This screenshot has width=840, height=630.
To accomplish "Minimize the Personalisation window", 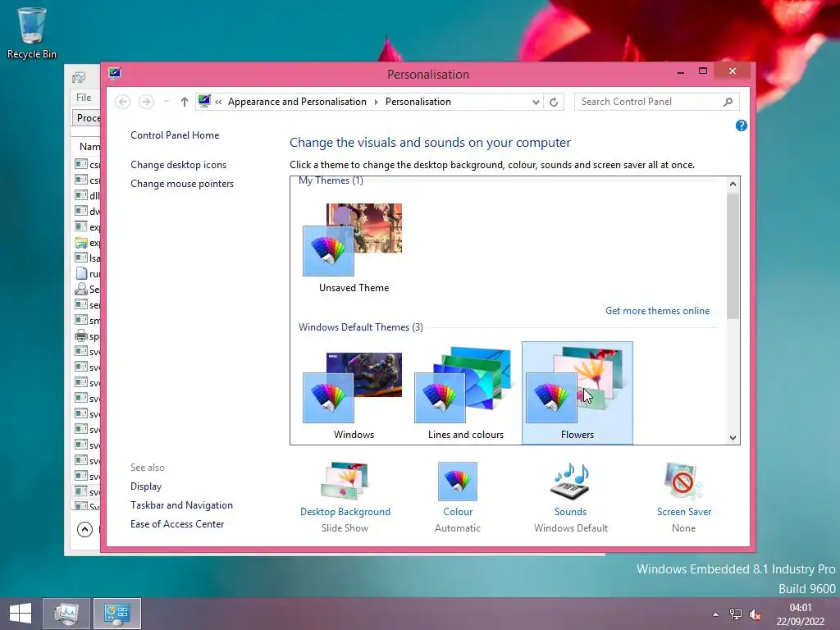I will click(680, 72).
